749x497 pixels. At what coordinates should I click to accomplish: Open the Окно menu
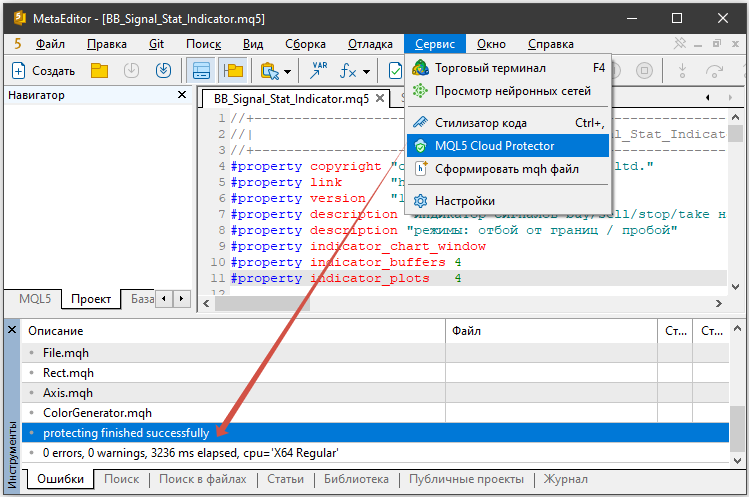491,44
